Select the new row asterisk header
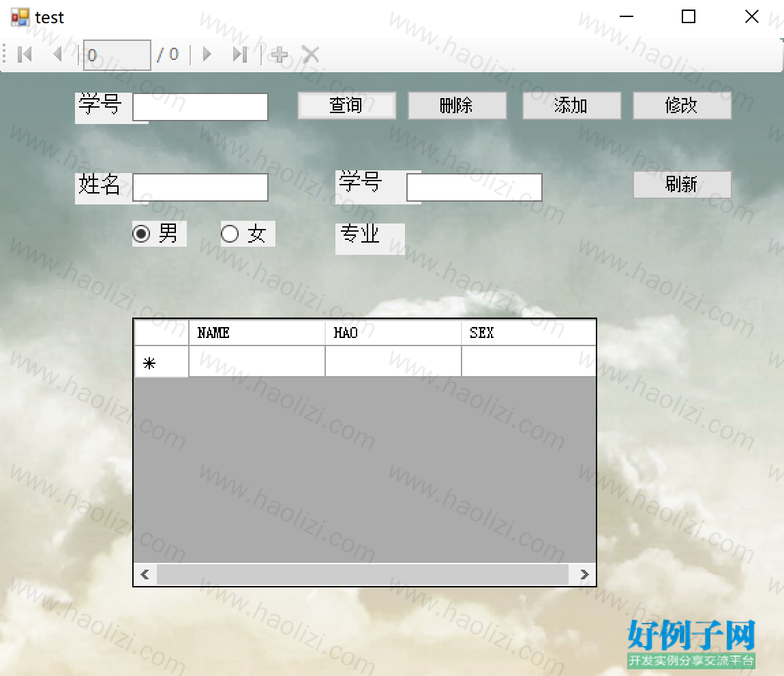 coord(162,361)
